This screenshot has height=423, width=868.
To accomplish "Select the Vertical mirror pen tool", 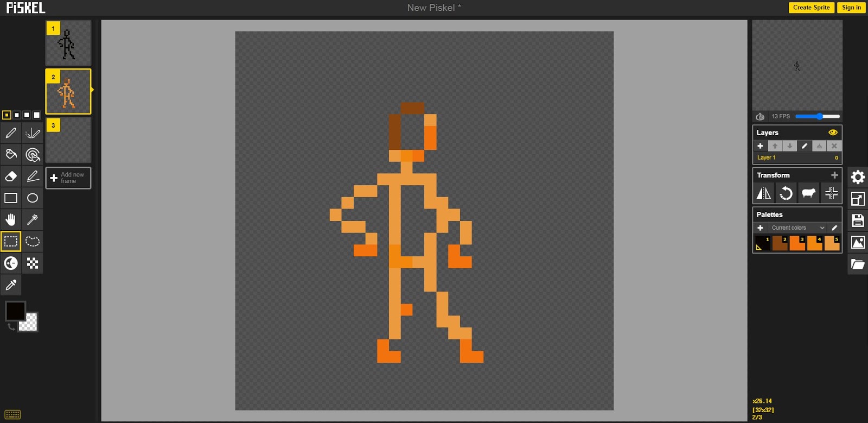I will click(x=33, y=133).
